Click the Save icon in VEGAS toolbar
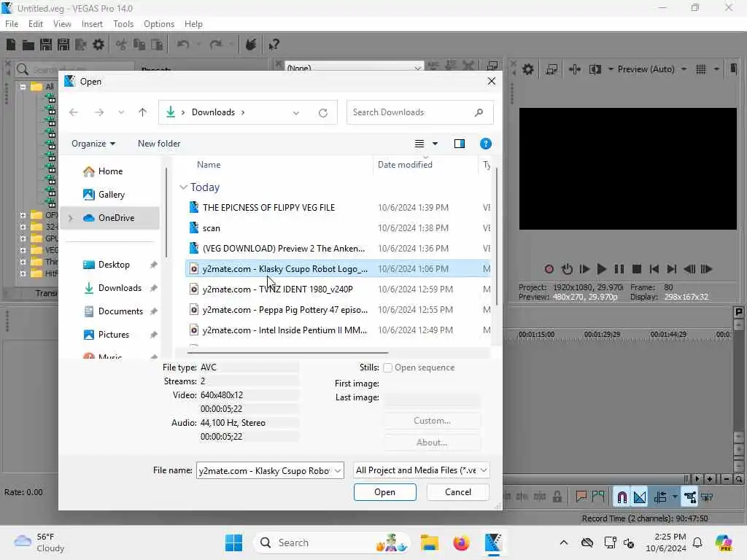 tap(46, 44)
